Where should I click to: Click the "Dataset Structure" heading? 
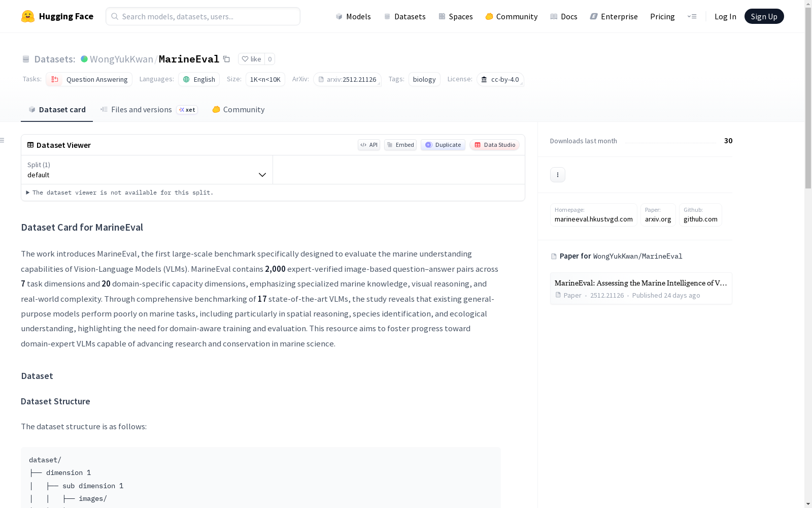coord(55,401)
